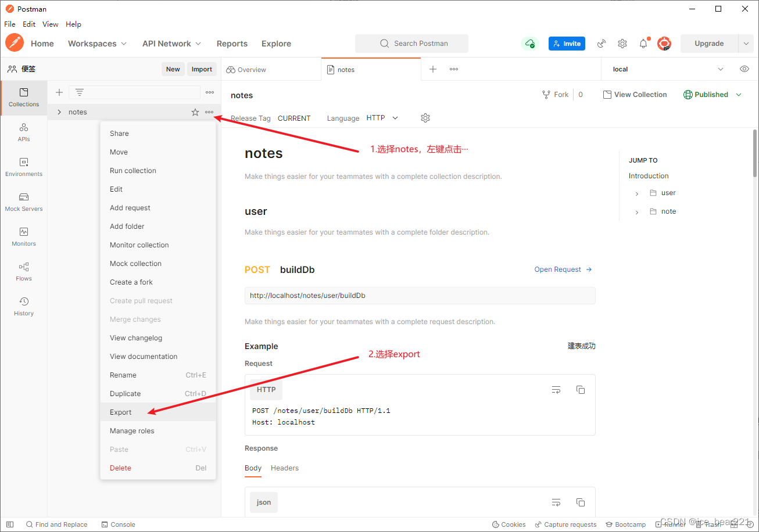759x532 pixels.
Task: Open the File menu
Action: [x=10, y=24]
